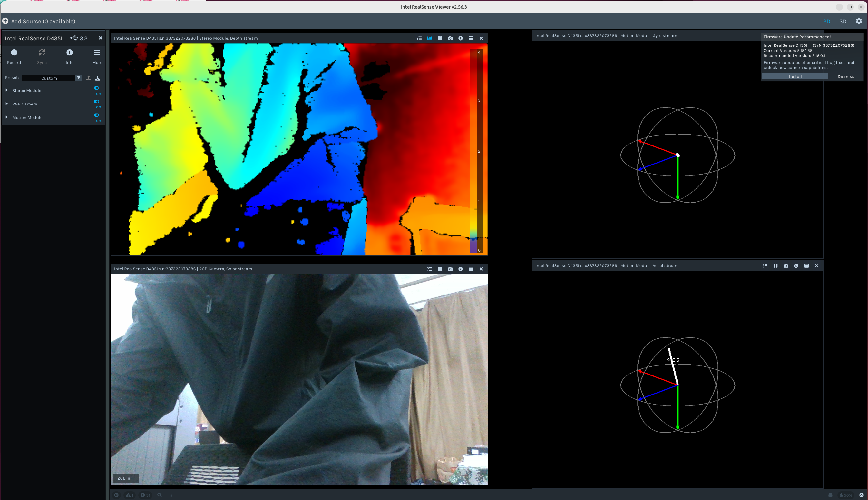Pause the Accel stream
This screenshot has height=500, width=868.
(775, 265)
